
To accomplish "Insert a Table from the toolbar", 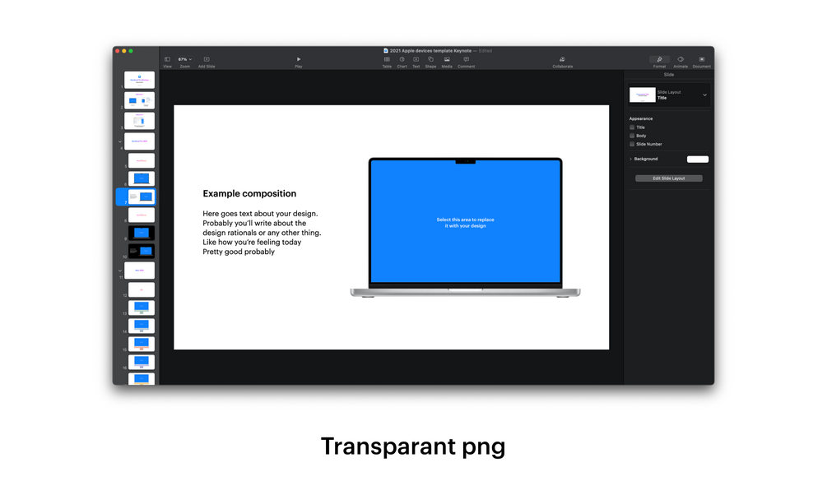I will [x=387, y=59].
